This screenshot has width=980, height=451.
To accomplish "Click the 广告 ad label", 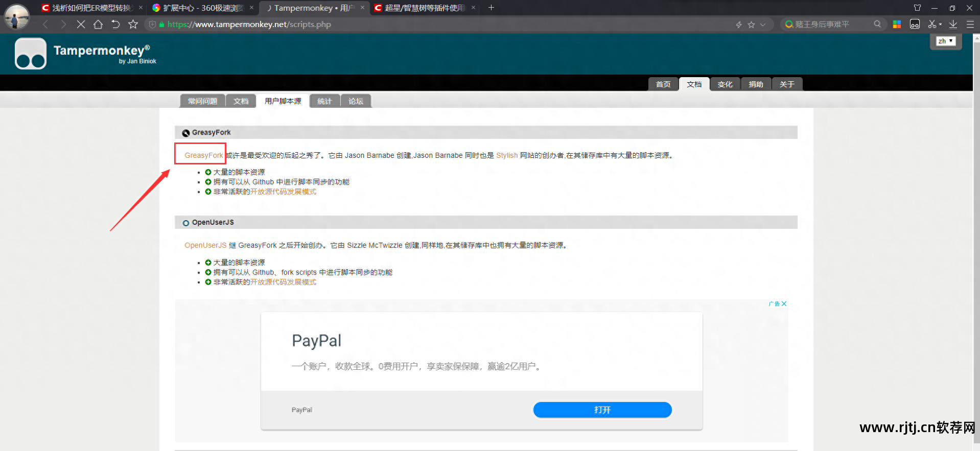I will (774, 303).
